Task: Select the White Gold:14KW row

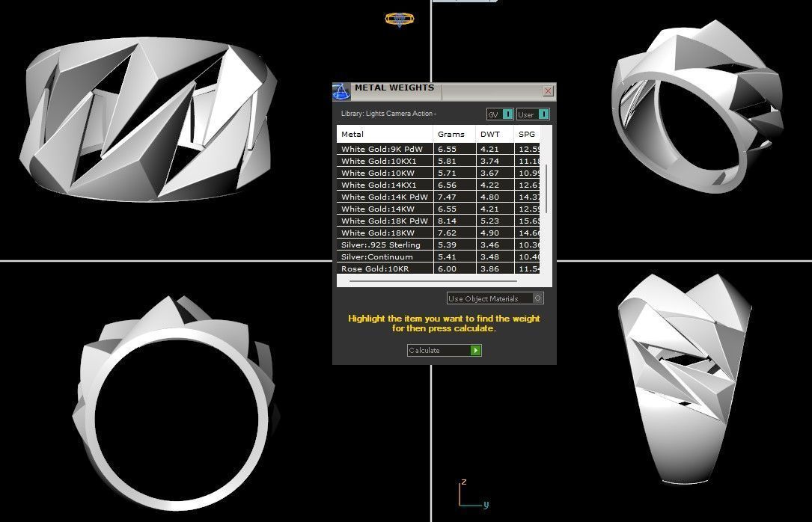Action: pos(438,209)
